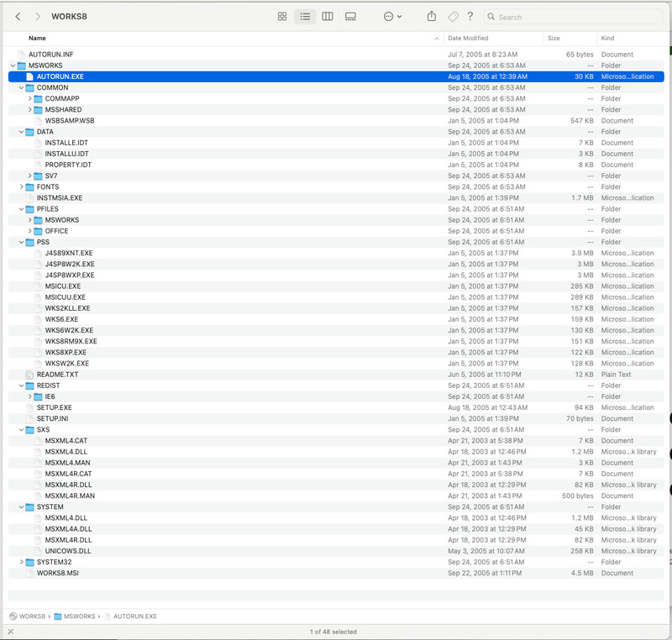Click the Search field
The height and width of the screenshot is (640, 672).
pos(573,17)
